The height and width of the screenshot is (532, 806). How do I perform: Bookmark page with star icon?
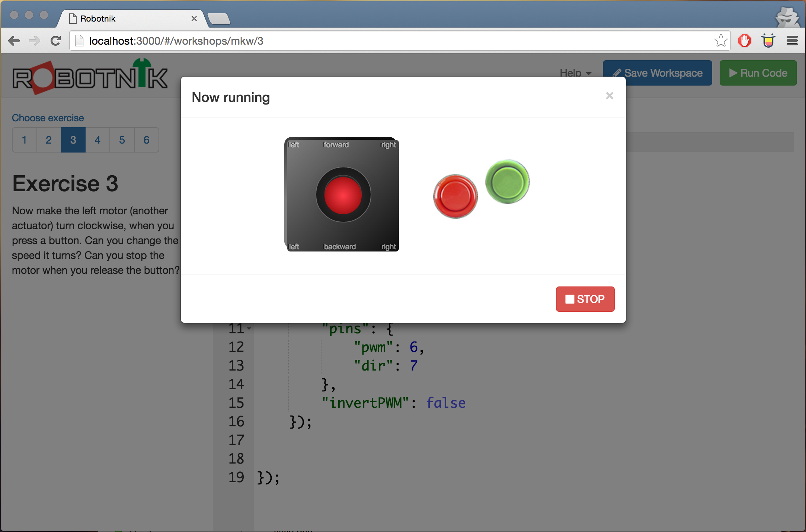coord(721,41)
